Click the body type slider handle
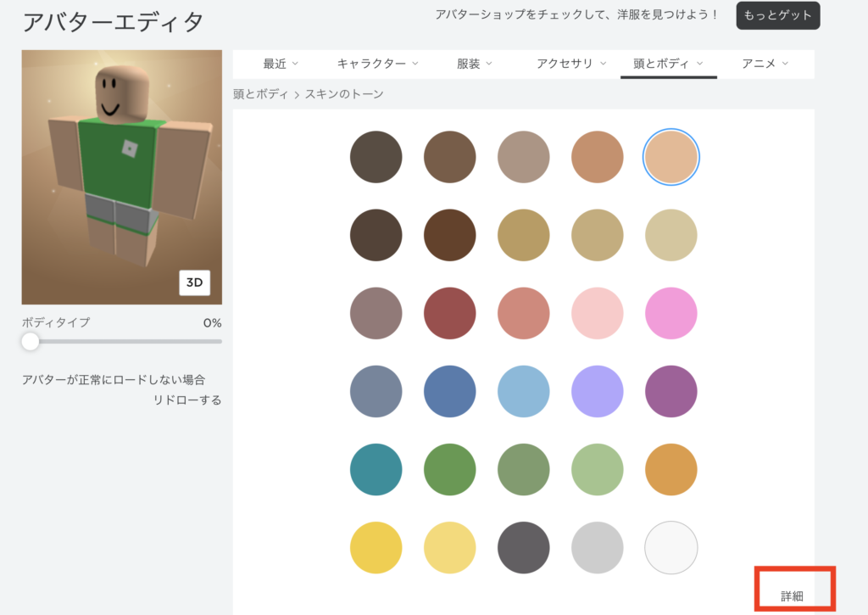868x615 pixels. [x=31, y=341]
